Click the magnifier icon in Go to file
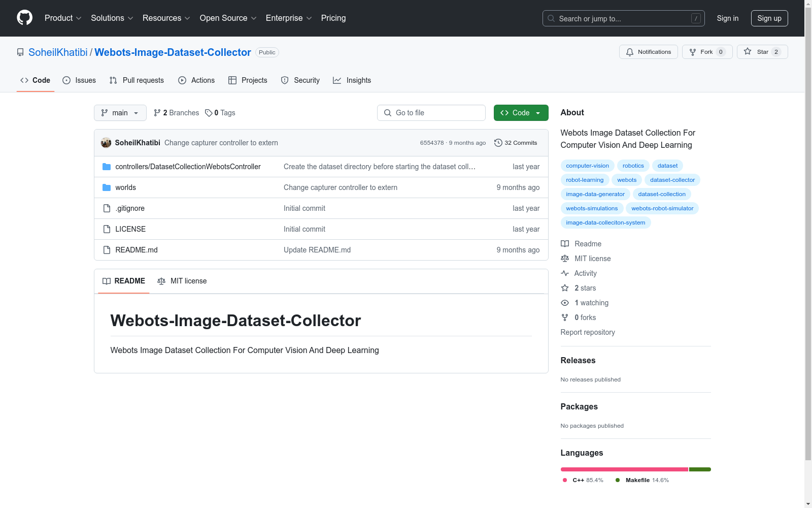812x508 pixels. (x=388, y=113)
